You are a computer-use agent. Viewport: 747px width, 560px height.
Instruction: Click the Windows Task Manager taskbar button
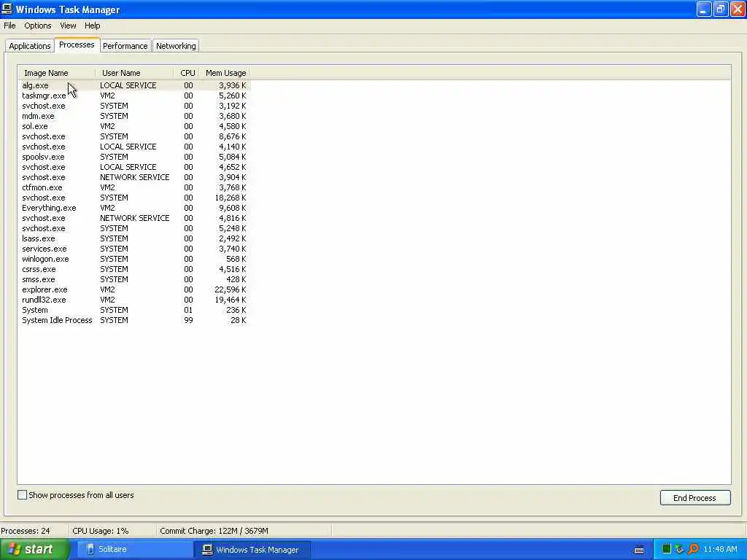pyautogui.click(x=252, y=550)
